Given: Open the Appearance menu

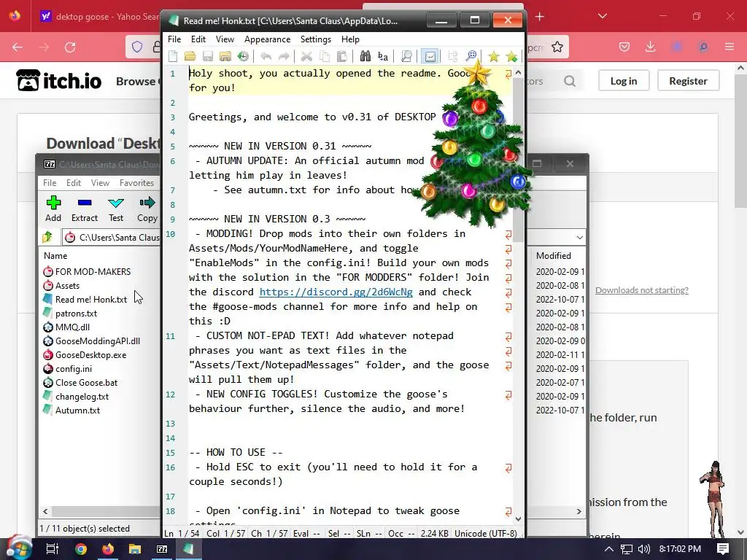Looking at the screenshot, I should point(267,39).
